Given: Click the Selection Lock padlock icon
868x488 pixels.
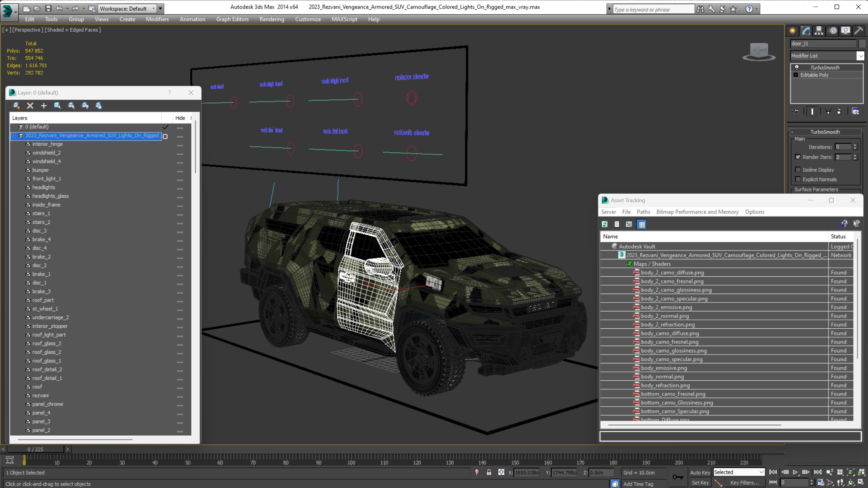Looking at the screenshot, I should (x=489, y=472).
